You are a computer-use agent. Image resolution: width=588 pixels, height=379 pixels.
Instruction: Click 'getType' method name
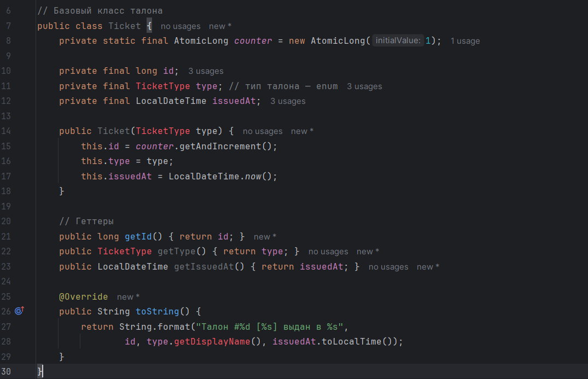(177, 251)
